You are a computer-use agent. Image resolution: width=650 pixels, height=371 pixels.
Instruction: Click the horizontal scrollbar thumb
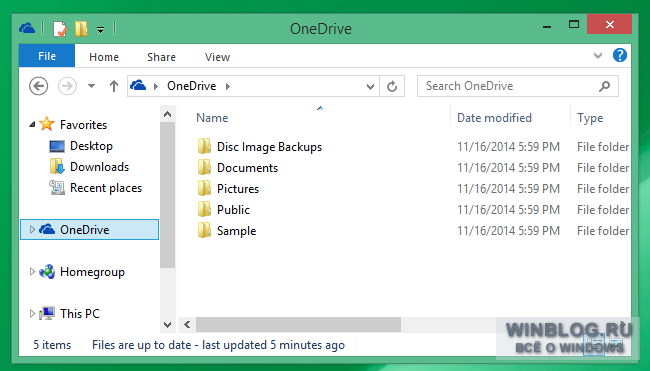pyautogui.click(x=298, y=325)
